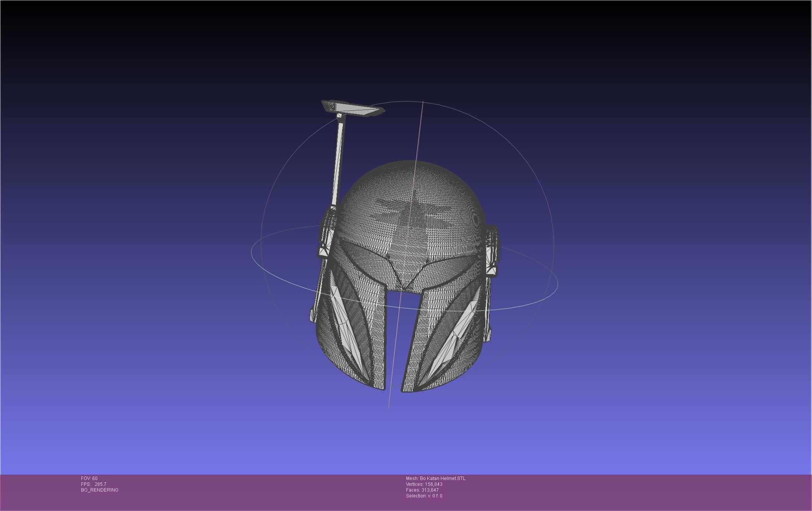Click the Vertices: 156,843 entry

tap(424, 484)
